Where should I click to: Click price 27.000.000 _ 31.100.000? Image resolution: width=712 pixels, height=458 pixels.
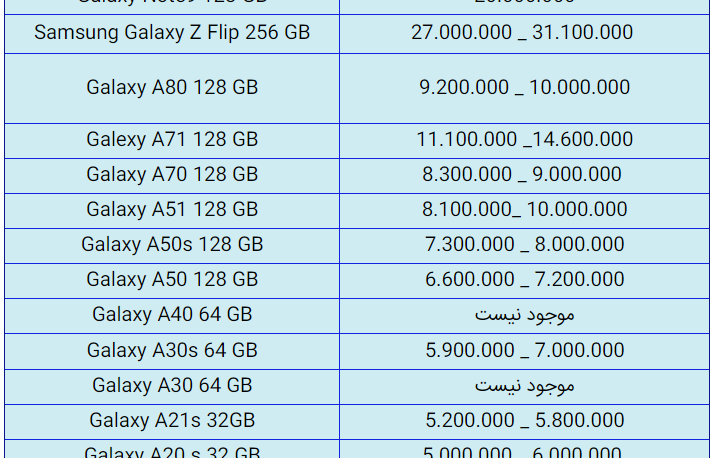click(522, 33)
